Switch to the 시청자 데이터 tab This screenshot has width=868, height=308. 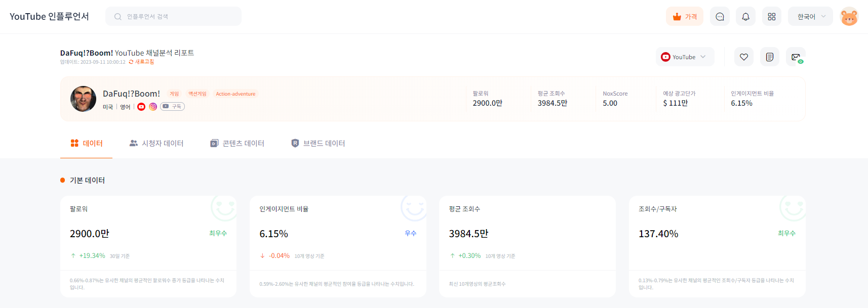pos(156,143)
